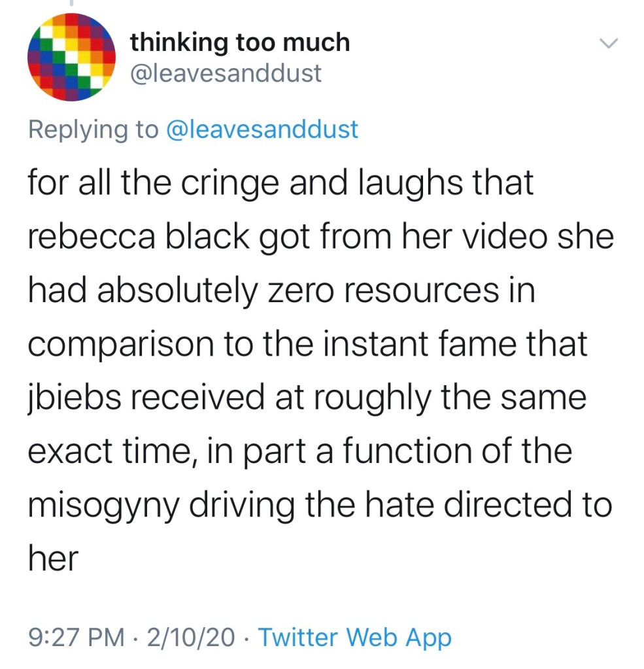Open the blue @leavesanddust mention in the reply line
The width and height of the screenshot is (644, 669).
pos(262,129)
